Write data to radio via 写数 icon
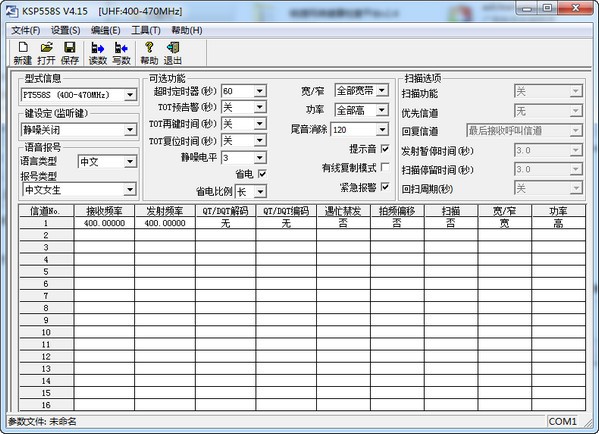 point(121,53)
